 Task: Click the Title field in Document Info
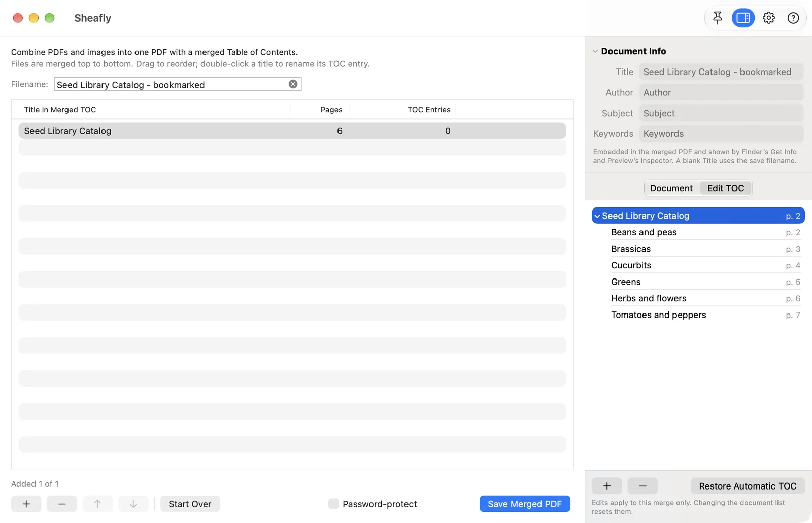(721, 72)
